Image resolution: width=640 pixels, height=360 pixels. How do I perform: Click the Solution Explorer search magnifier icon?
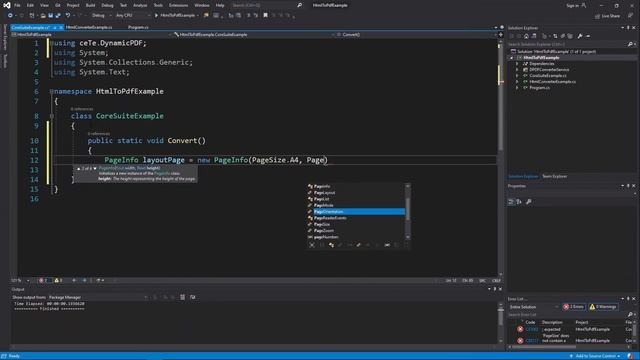point(630,44)
